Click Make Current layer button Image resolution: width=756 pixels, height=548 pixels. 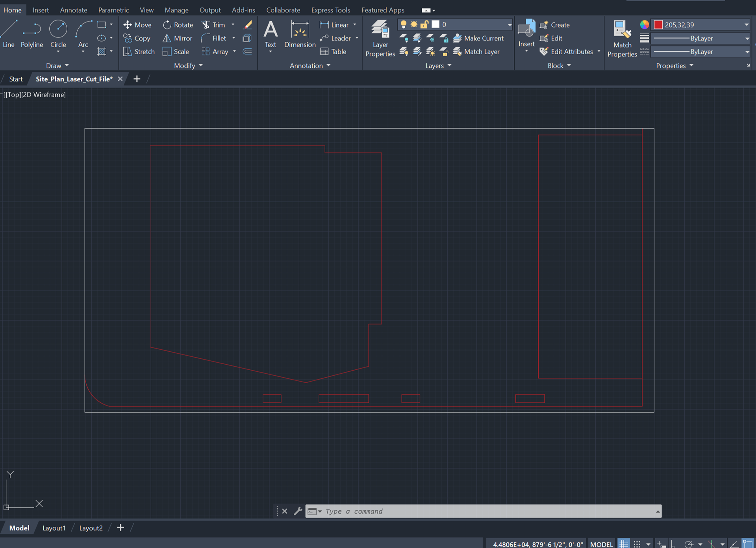[478, 38]
